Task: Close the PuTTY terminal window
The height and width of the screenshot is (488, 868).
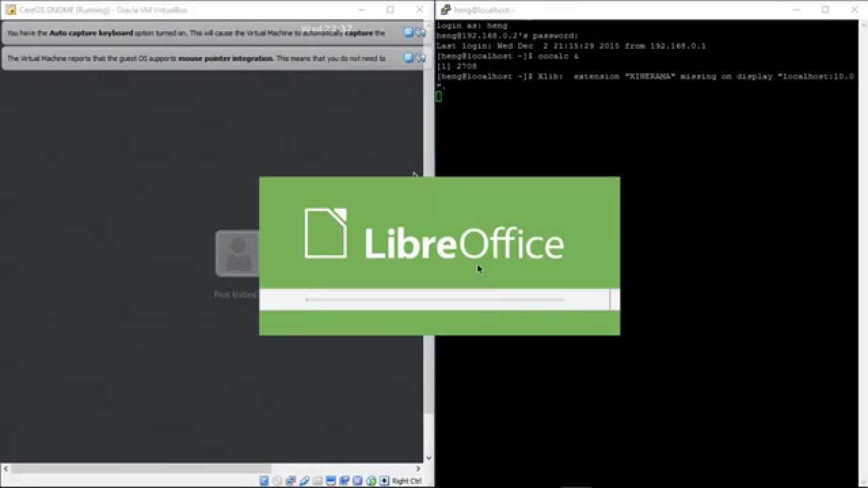Action: pyautogui.click(x=854, y=9)
